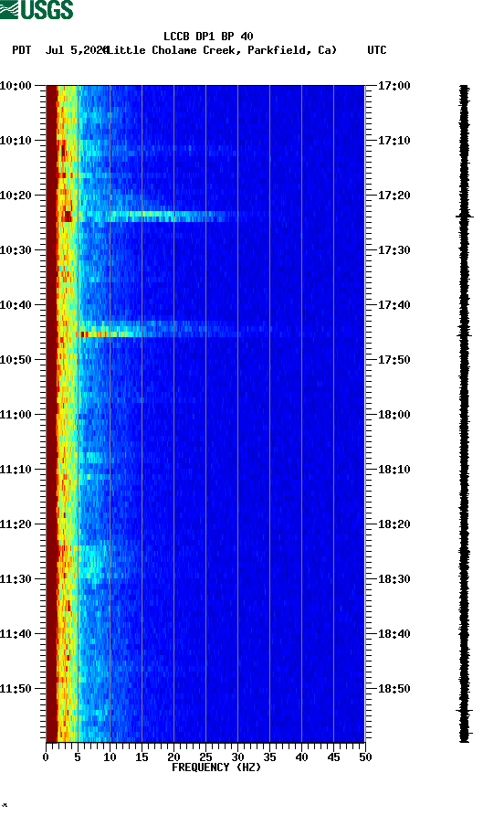
Task: Click the 10:20 PDT time label
Action: (16, 196)
